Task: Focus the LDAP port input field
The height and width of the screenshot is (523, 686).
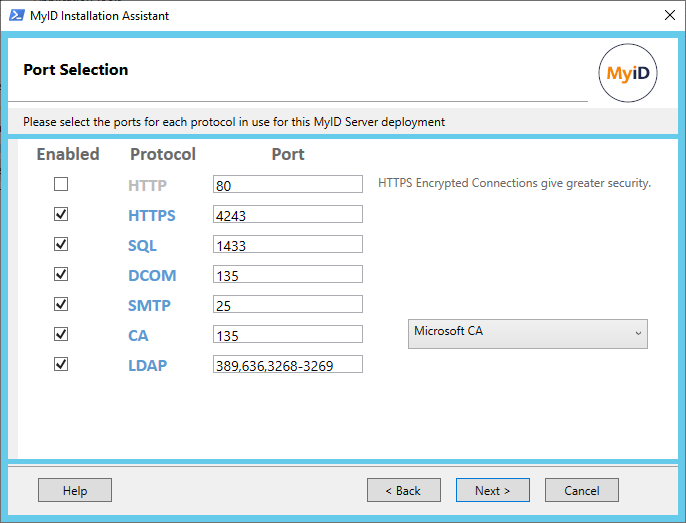Action: click(287, 365)
